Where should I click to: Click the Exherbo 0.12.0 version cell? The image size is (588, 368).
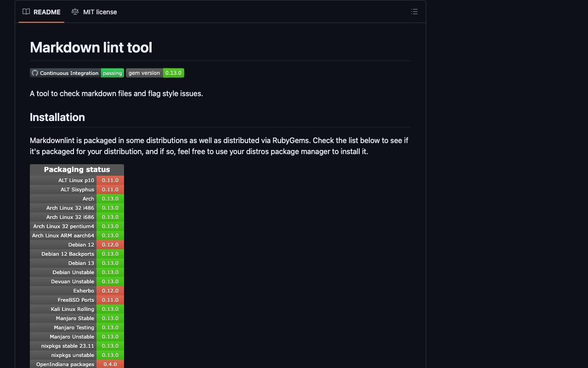click(x=110, y=291)
